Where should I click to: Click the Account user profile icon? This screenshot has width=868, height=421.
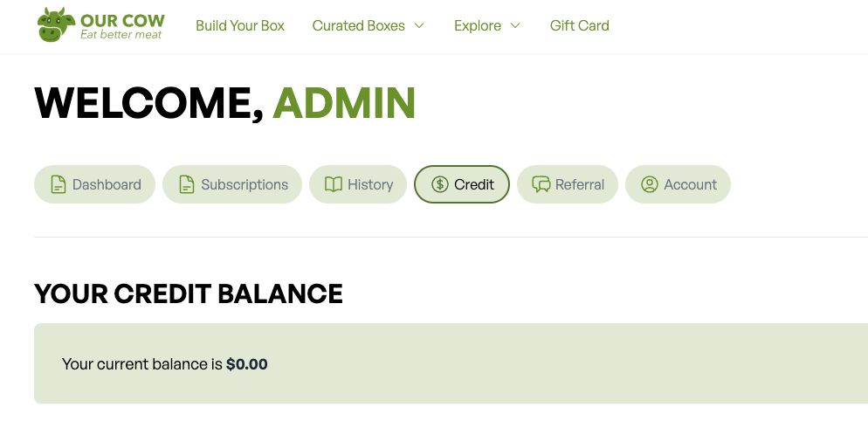(650, 184)
